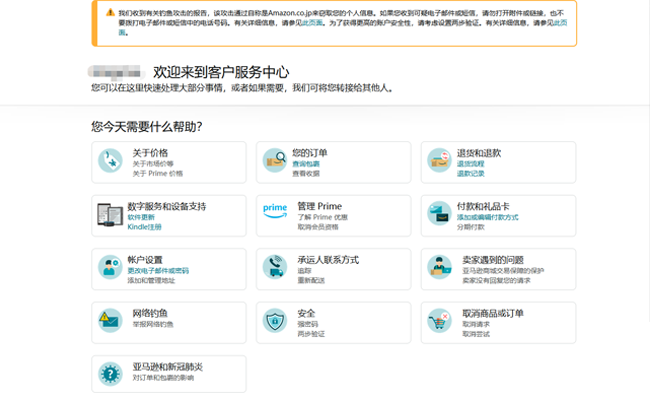Select 两步验证 under 安全
The width and height of the screenshot is (650, 396).
pyautogui.click(x=311, y=334)
